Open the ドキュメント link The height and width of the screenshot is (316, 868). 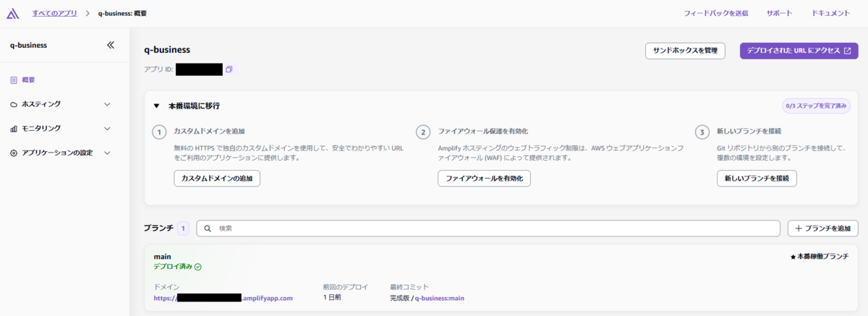[x=830, y=13]
